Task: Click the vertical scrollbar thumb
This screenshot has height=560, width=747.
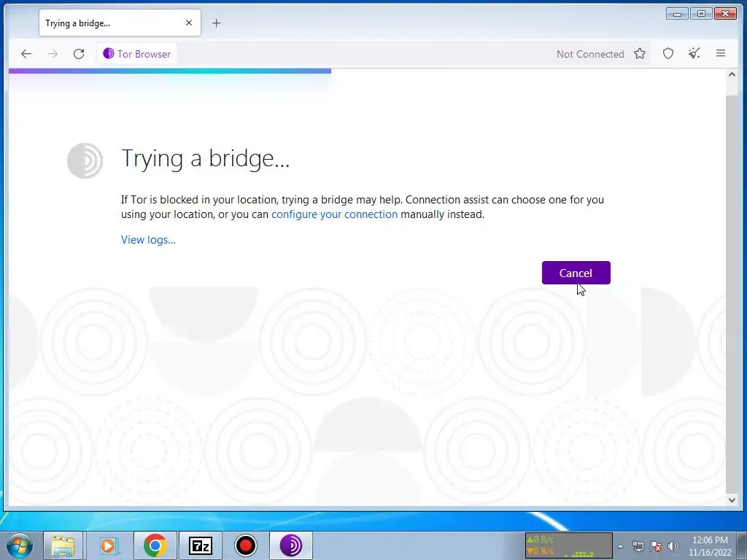Action: coord(732,295)
